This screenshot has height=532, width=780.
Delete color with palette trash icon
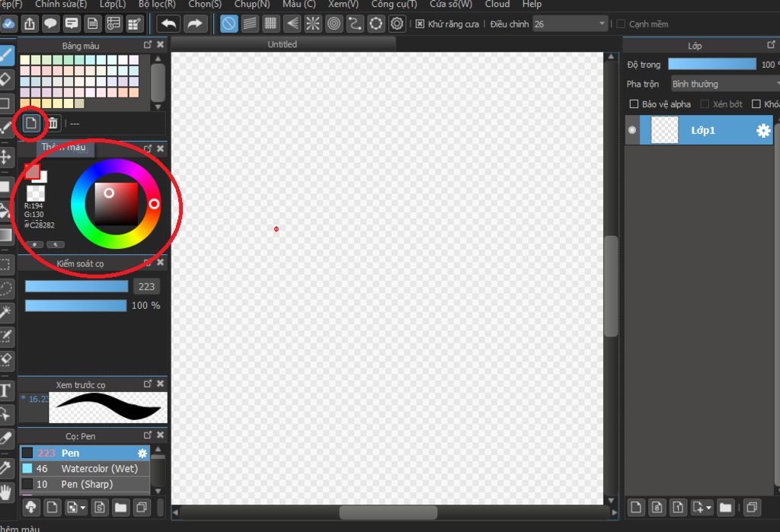tap(53, 123)
